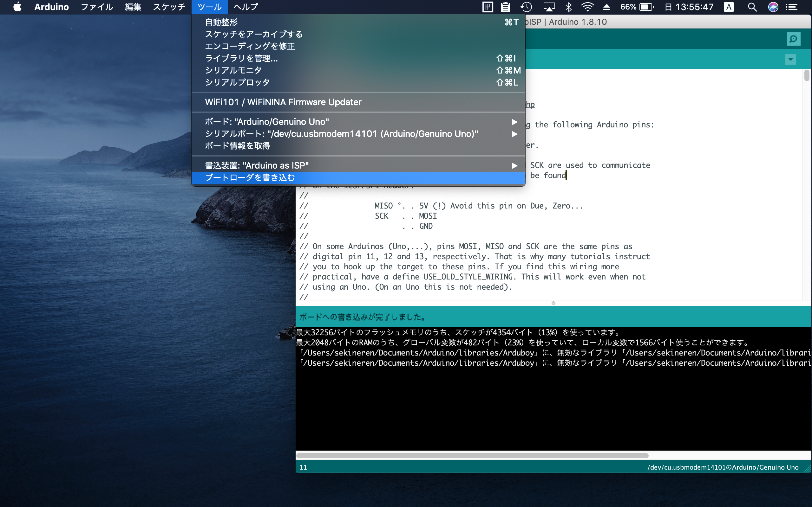The image size is (812, 507).
Task: Open the Serial Monitor magnifier icon
Action: [793, 39]
